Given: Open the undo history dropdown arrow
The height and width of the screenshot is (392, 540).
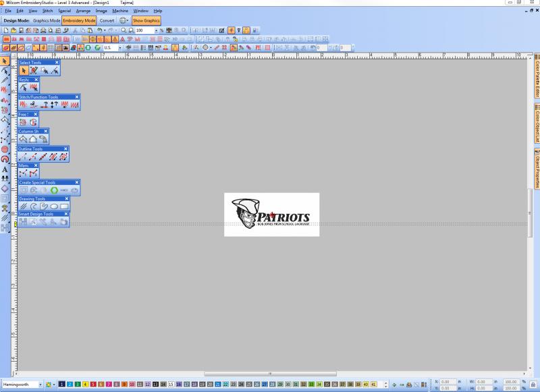Looking at the screenshot, I should [105, 30].
